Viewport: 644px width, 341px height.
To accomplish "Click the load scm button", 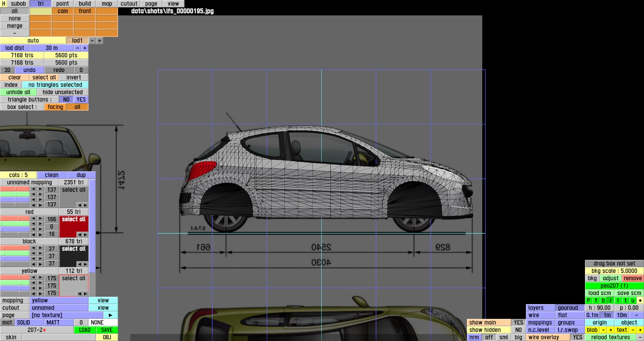I will (600, 293).
